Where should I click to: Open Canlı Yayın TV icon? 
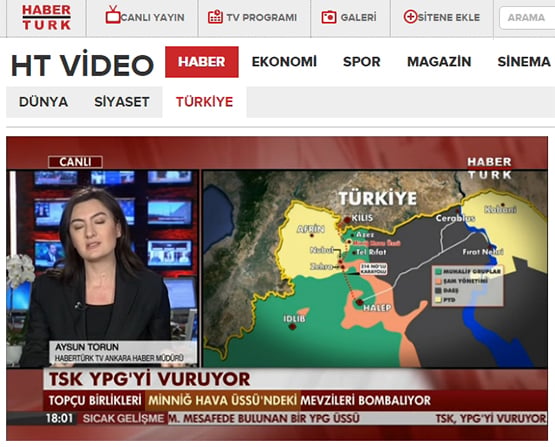click(113, 15)
